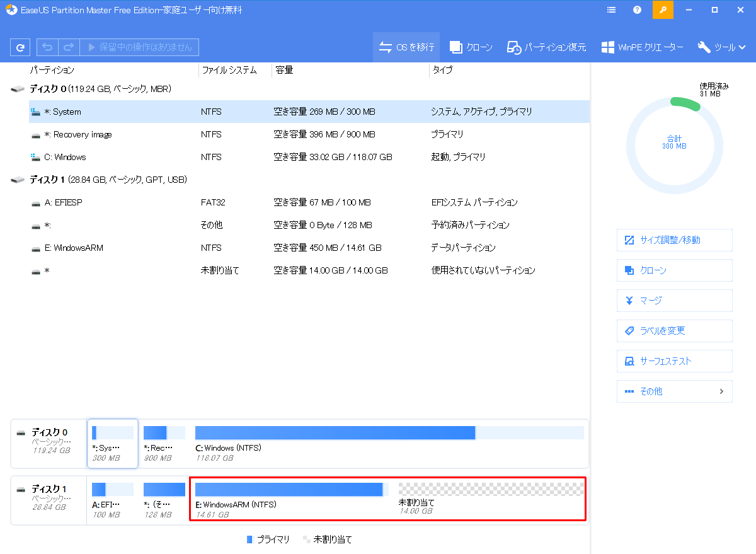Expand the その他 more operations menu
The width and height of the screenshot is (756, 554).
(x=674, y=391)
